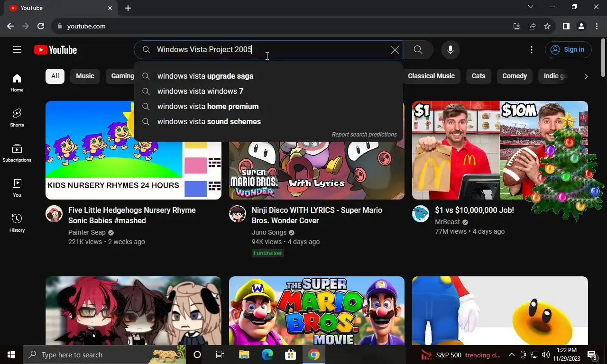This screenshot has height=364, width=607.
Task: Open the yellow Wiggler Mario thumbnail
Action: coord(500,310)
